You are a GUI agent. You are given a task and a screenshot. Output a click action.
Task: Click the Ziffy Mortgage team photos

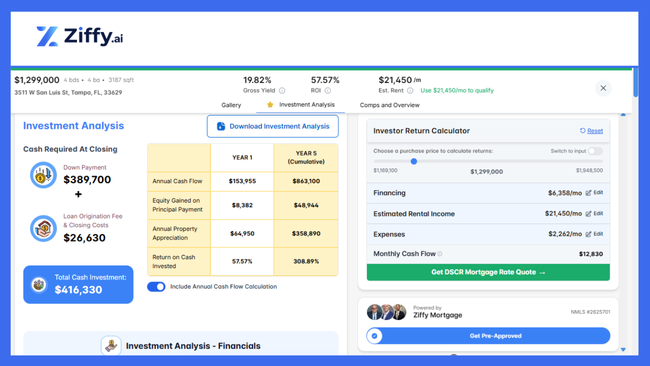point(387,312)
